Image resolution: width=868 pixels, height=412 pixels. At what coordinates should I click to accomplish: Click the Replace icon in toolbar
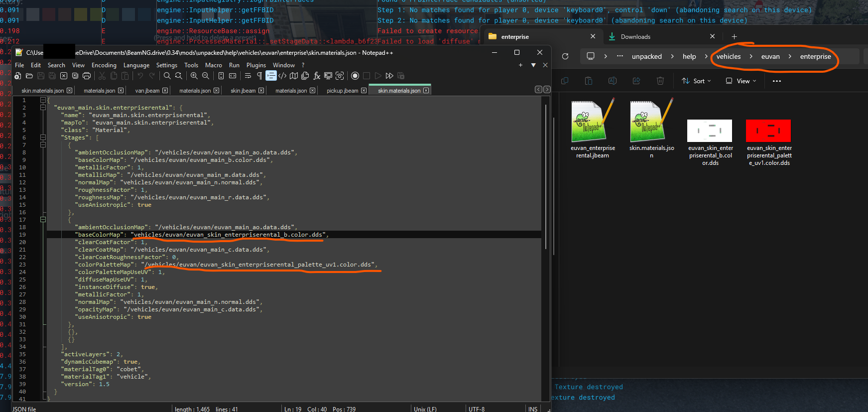(x=179, y=76)
